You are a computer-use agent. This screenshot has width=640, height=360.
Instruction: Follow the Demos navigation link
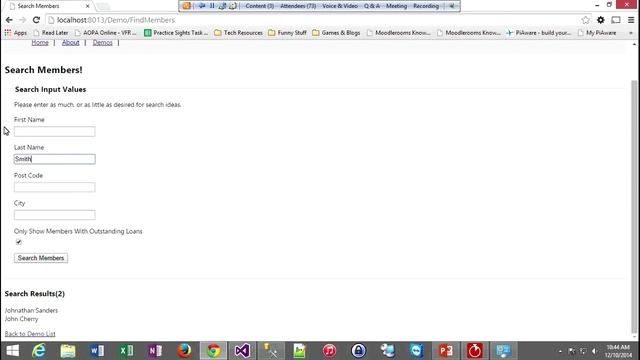coord(102,42)
